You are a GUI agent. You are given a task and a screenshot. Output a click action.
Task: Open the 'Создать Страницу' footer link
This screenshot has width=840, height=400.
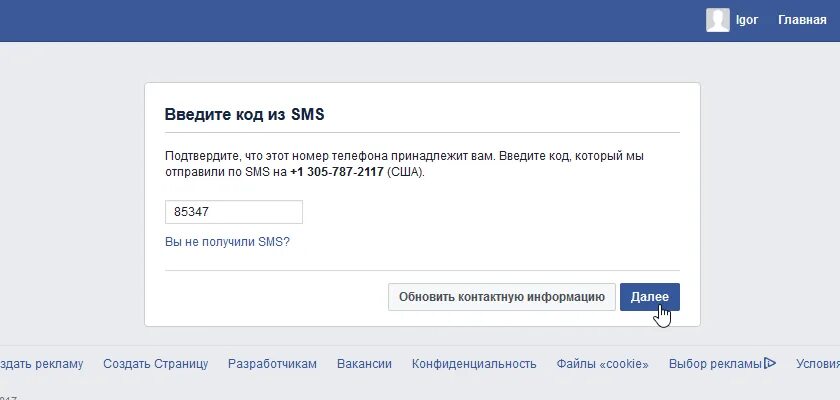155,364
